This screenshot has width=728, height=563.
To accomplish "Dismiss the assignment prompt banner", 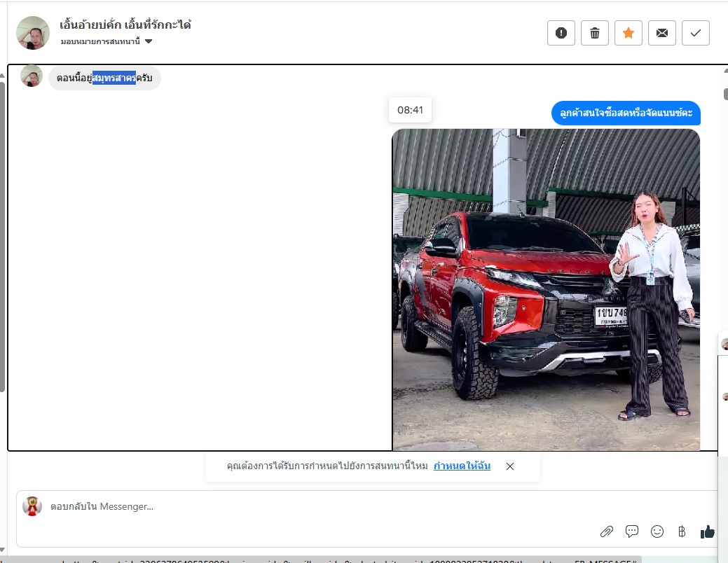I will tap(510, 466).
